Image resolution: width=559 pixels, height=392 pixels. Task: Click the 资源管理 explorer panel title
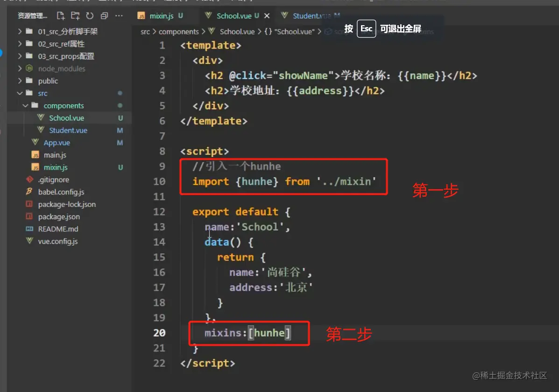click(x=32, y=16)
